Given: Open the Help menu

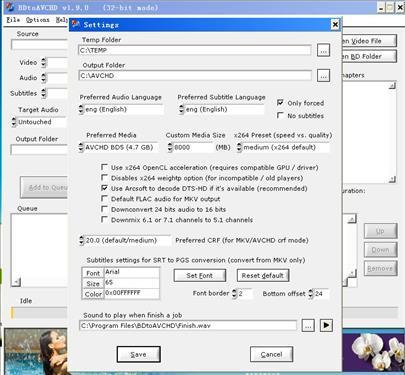Looking at the screenshot, I should pyautogui.click(x=62, y=20).
